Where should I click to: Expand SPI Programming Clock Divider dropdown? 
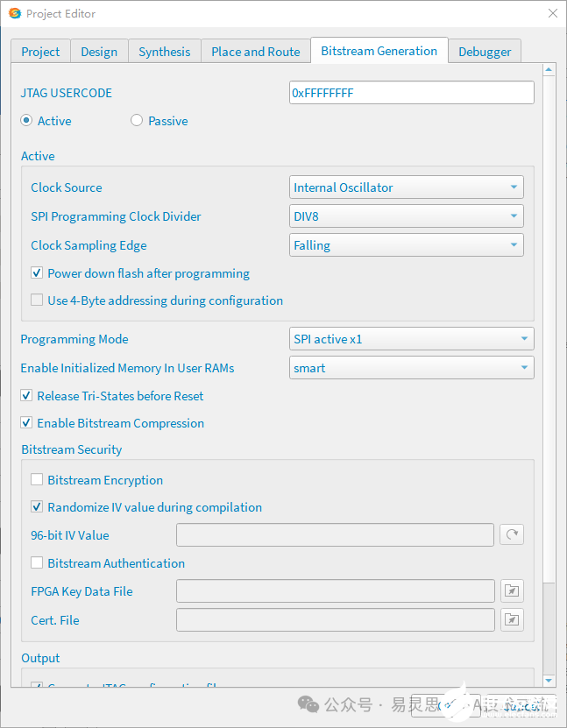point(407,216)
